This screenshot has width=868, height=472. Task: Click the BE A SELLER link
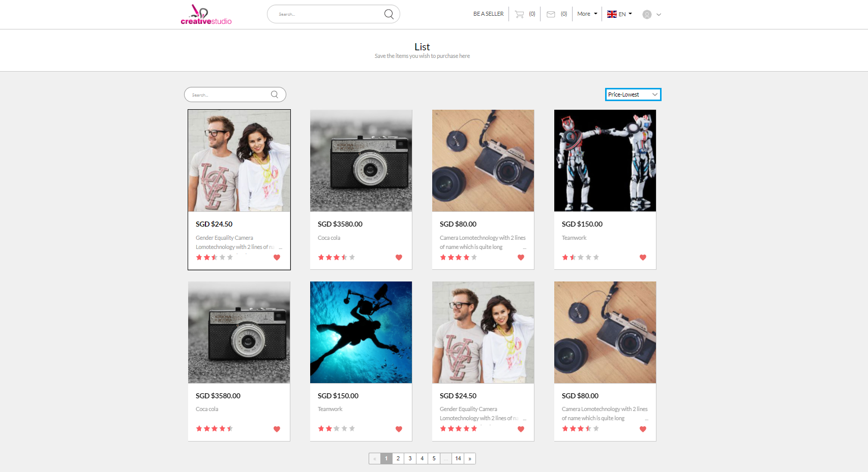pos(488,14)
